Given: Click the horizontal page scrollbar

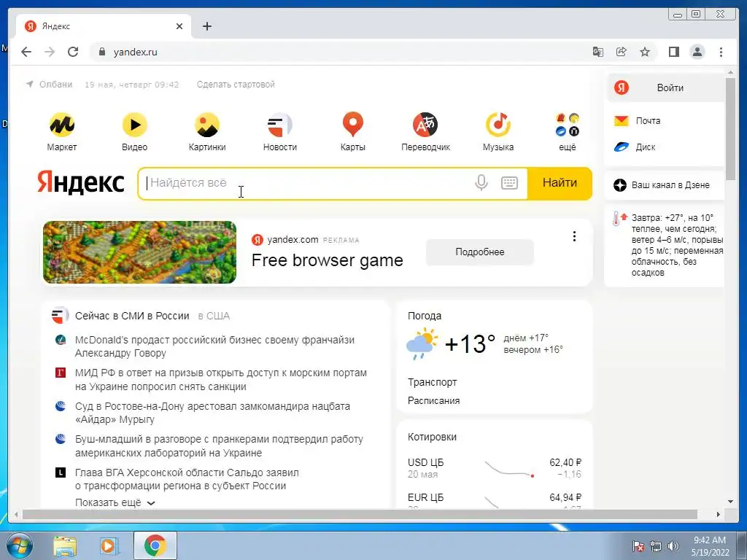Looking at the screenshot, I should pyautogui.click(x=360, y=514).
